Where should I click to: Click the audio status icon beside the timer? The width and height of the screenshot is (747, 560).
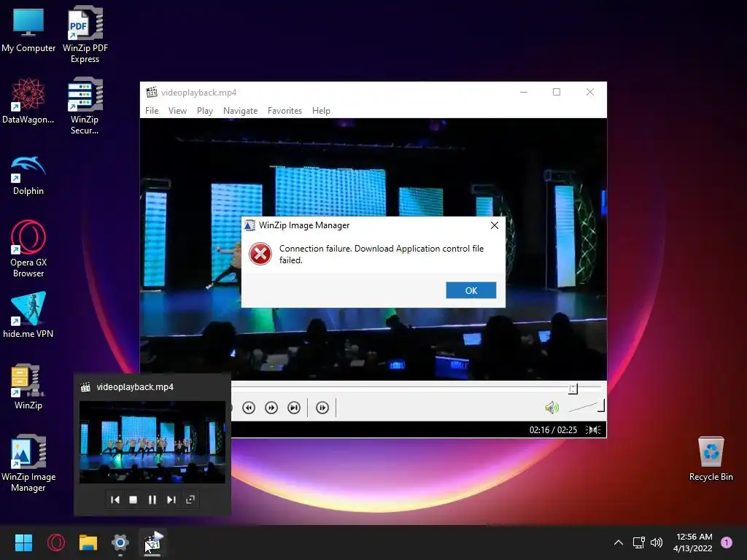click(592, 430)
